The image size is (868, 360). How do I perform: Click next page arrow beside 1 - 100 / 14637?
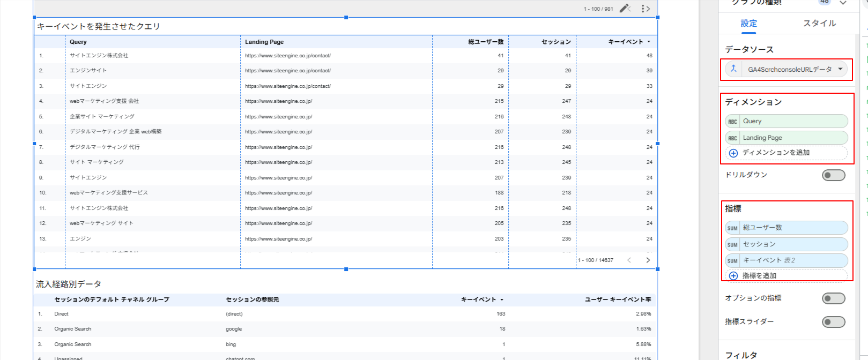click(x=648, y=260)
